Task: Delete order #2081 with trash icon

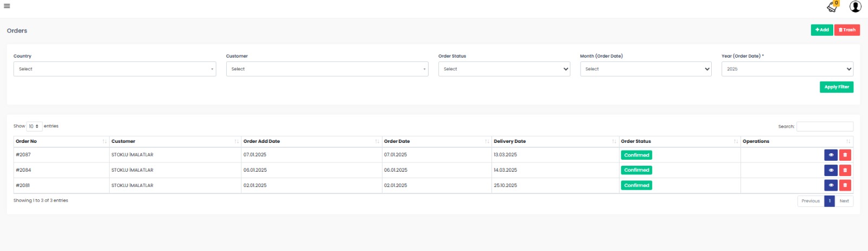Action: [845, 185]
